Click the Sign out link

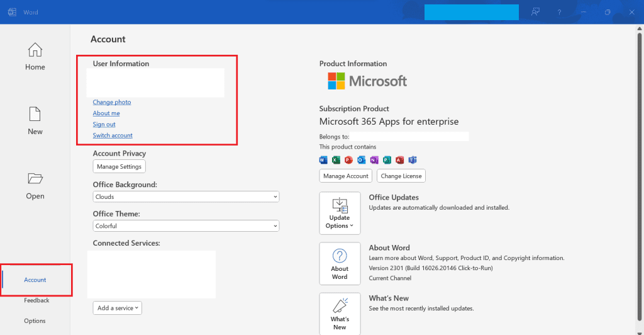(104, 125)
